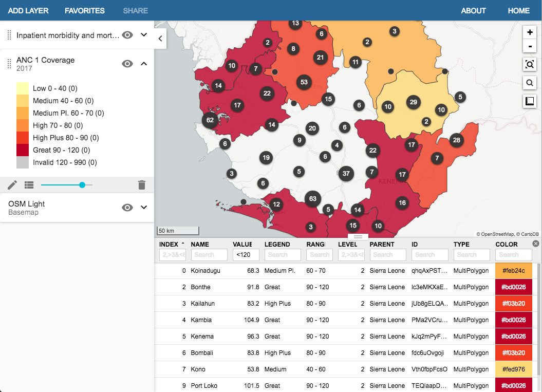This screenshot has width=542, height=392.
Task: Expand the OSM Light basemap options
Action: 144,208
